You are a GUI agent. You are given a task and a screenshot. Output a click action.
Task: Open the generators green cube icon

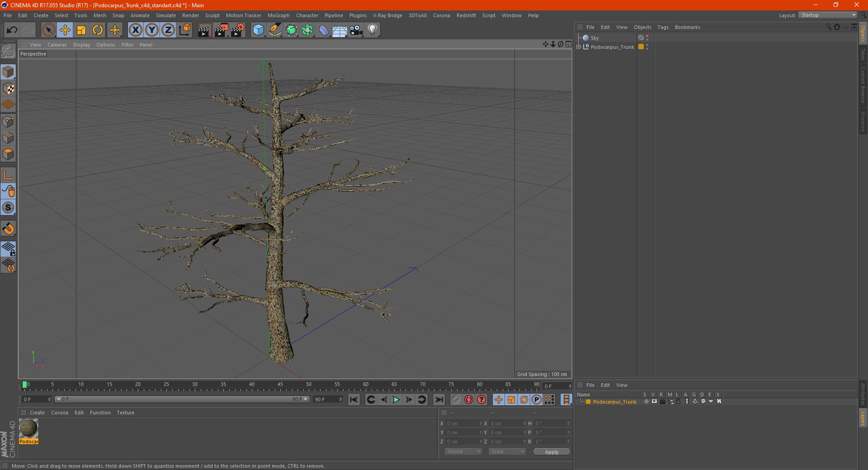point(291,30)
